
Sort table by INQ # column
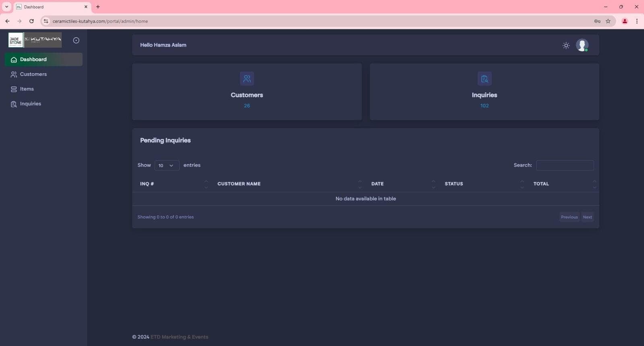[173, 184]
